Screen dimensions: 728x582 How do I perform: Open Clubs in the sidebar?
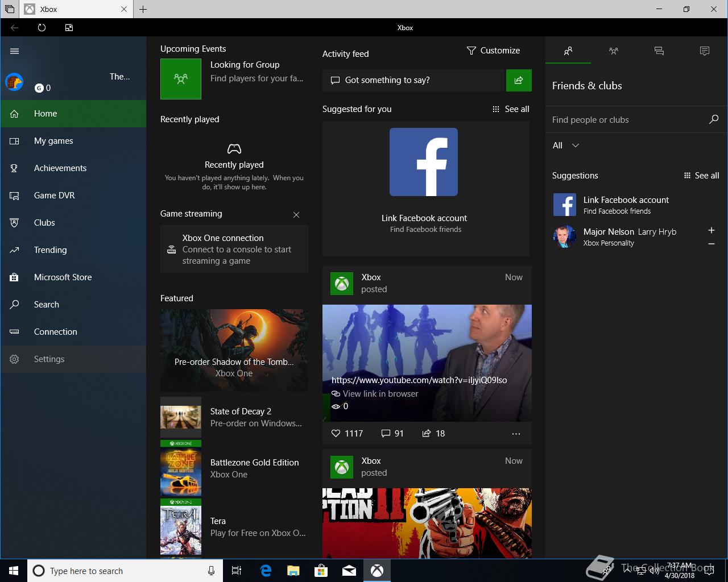[x=73, y=223]
